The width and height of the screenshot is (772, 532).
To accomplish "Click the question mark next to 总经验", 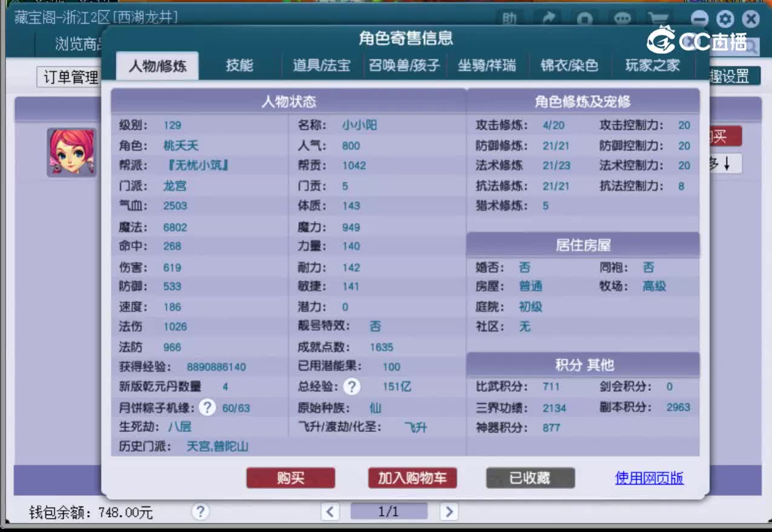I will tap(351, 387).
